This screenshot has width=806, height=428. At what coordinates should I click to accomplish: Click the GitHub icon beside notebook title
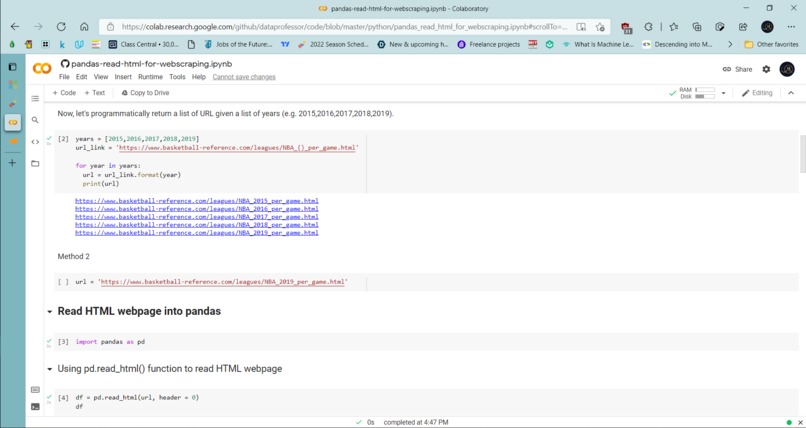(x=65, y=64)
